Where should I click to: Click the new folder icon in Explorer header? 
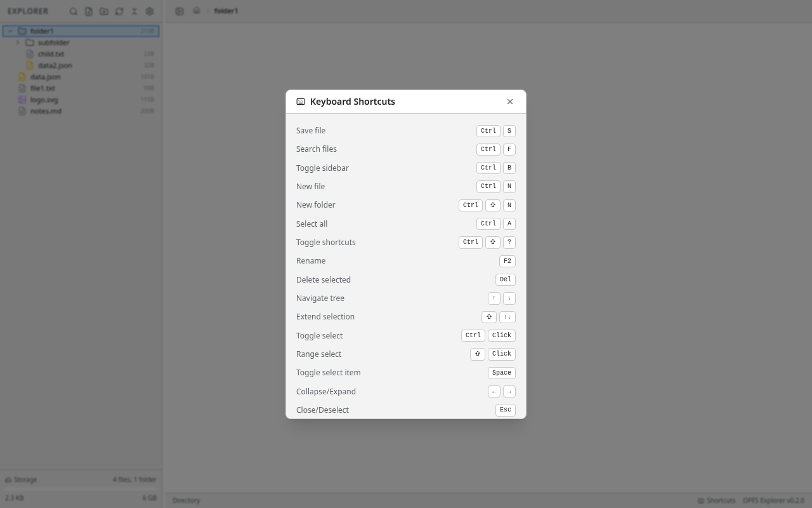104,11
